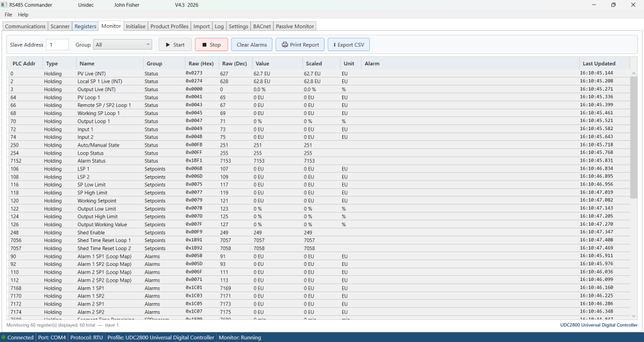Image resolution: width=644 pixels, height=342 pixels.
Task: Clear all alarms
Action: click(x=252, y=45)
